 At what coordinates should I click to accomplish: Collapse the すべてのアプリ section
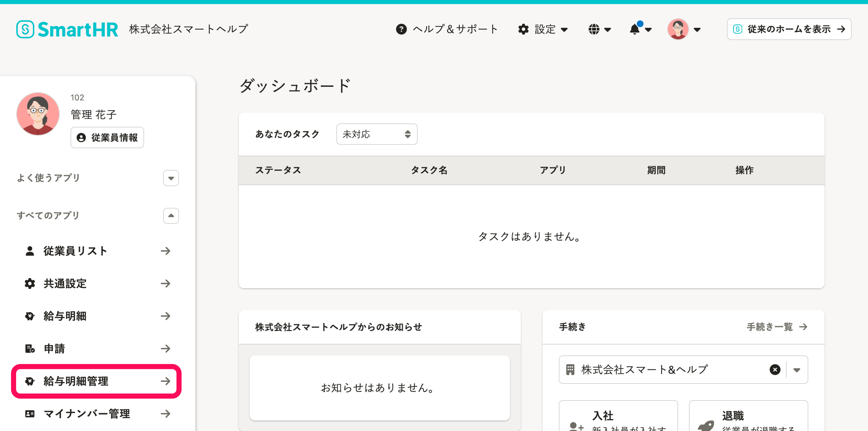click(x=171, y=216)
